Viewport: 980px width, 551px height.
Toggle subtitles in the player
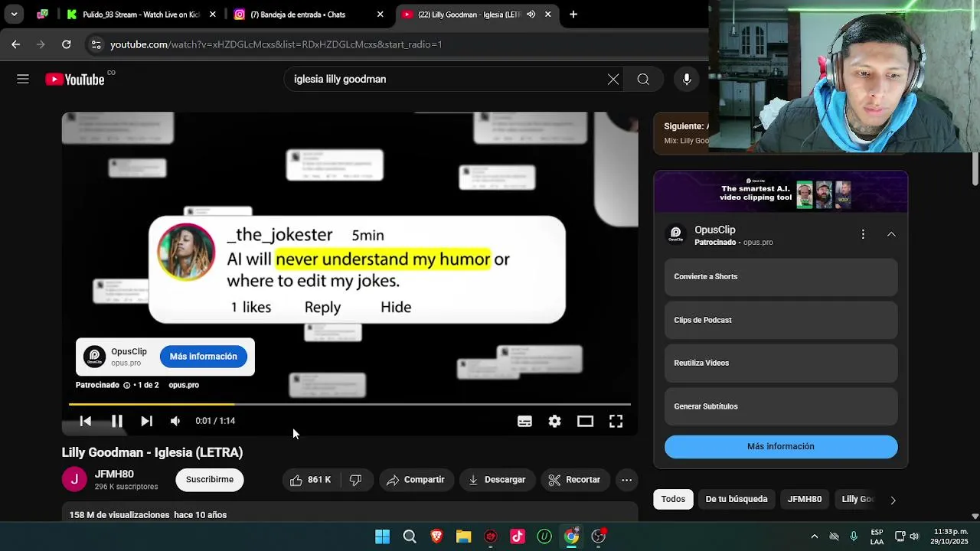[x=524, y=421]
